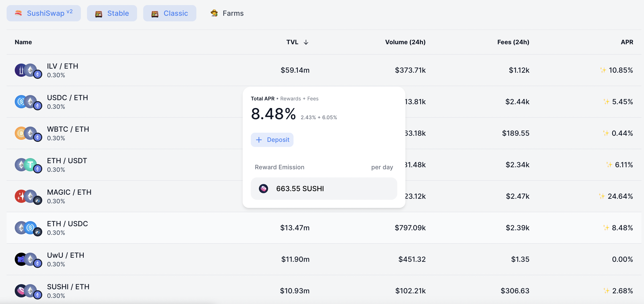Select the SushiSwap v2 filter tab
644x304 pixels.
(x=44, y=13)
